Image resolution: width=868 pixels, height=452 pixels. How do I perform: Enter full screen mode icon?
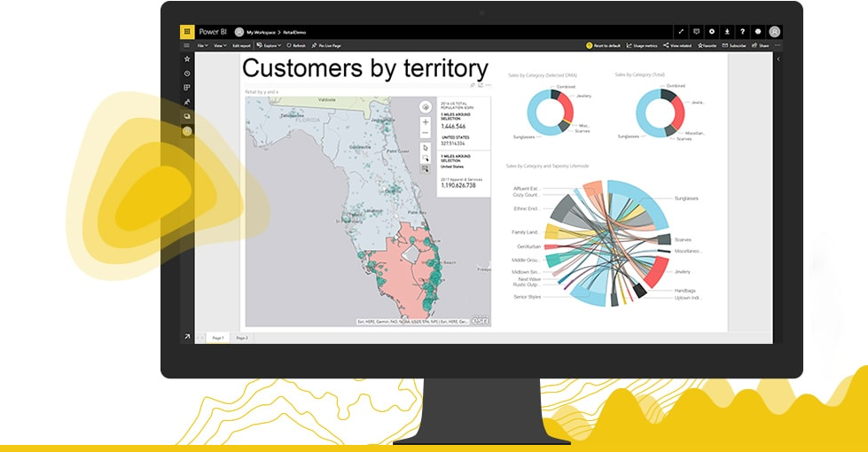(680, 31)
